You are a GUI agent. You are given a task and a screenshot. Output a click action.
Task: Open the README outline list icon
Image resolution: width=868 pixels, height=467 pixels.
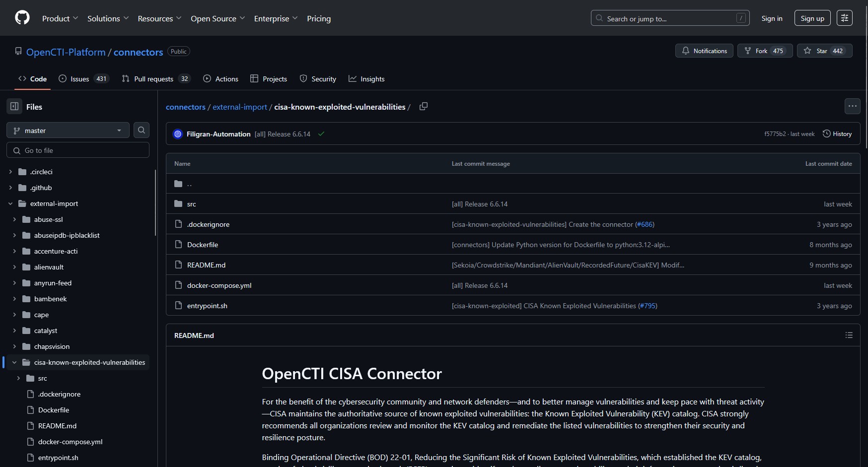(849, 335)
